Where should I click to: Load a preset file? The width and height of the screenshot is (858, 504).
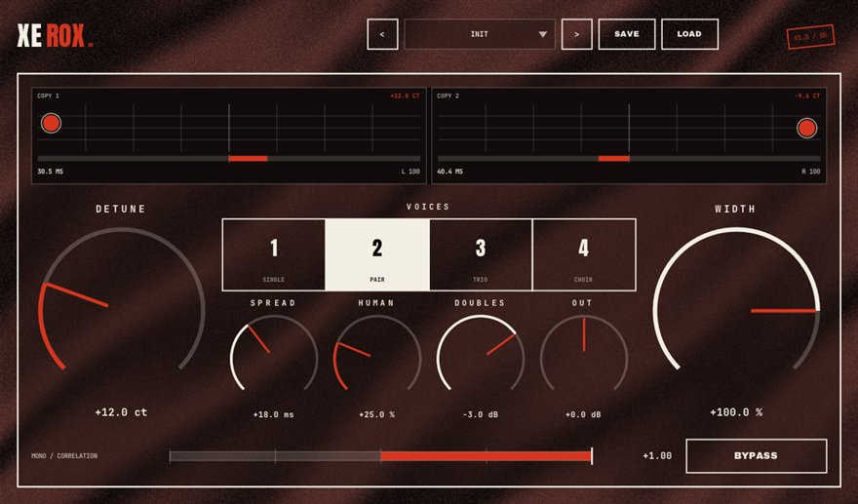(x=689, y=34)
